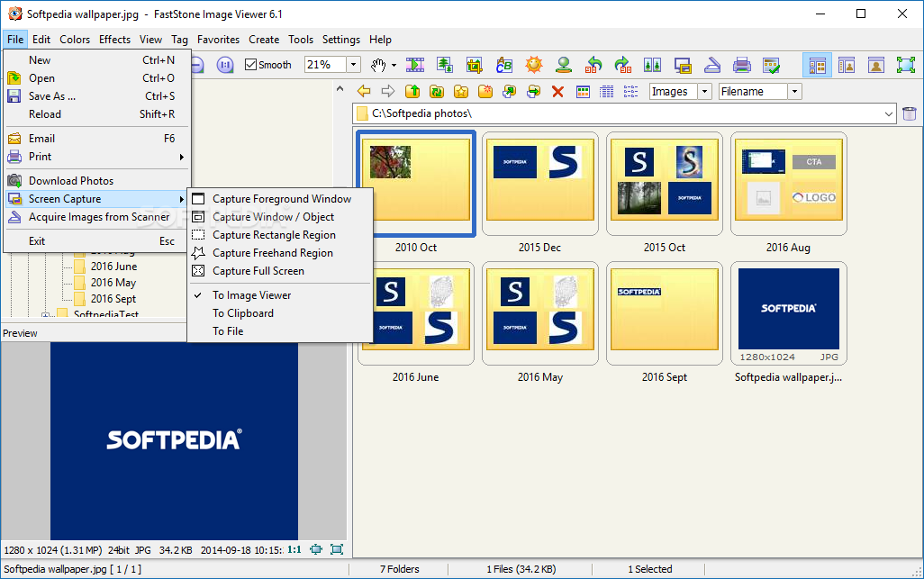Choose Capture Window / Object
Viewport: 924px width, 579px height.
[279, 217]
